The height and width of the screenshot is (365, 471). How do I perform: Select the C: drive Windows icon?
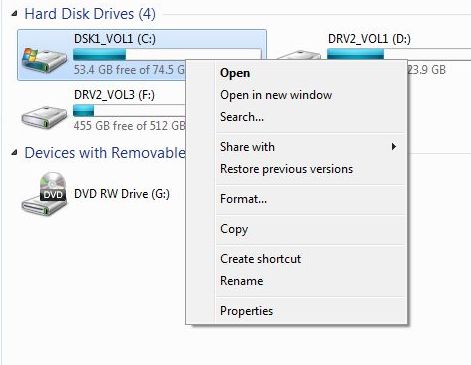click(x=44, y=60)
